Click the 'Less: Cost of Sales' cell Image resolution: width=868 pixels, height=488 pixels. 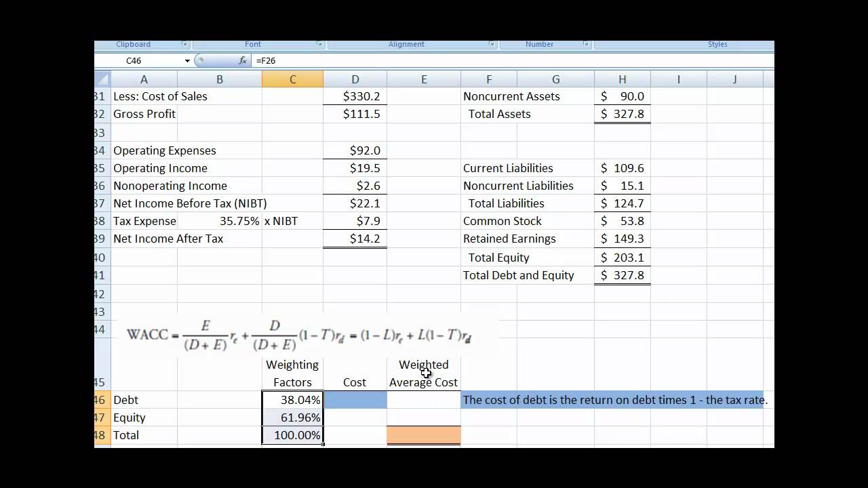point(160,96)
